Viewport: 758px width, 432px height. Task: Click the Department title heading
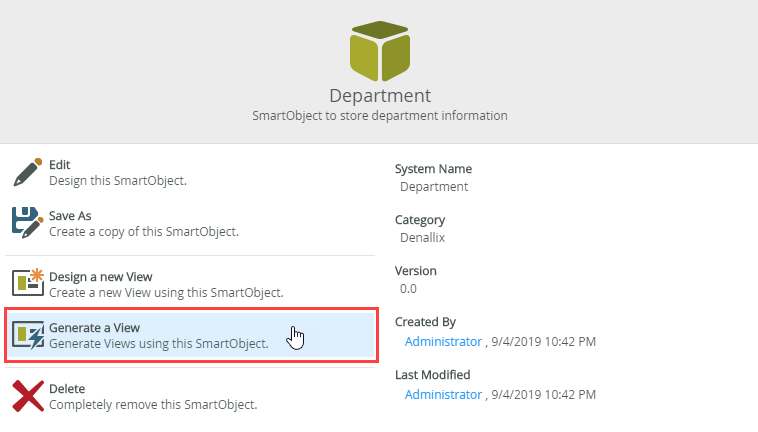coord(379,96)
